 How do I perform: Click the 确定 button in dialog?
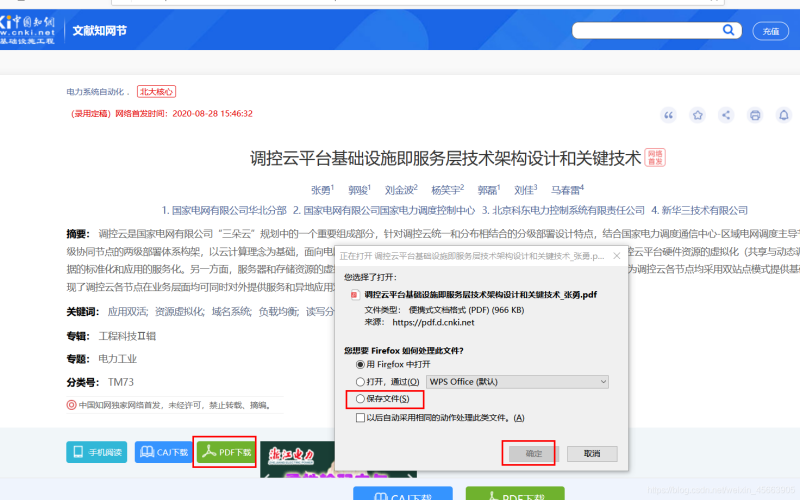(534, 454)
